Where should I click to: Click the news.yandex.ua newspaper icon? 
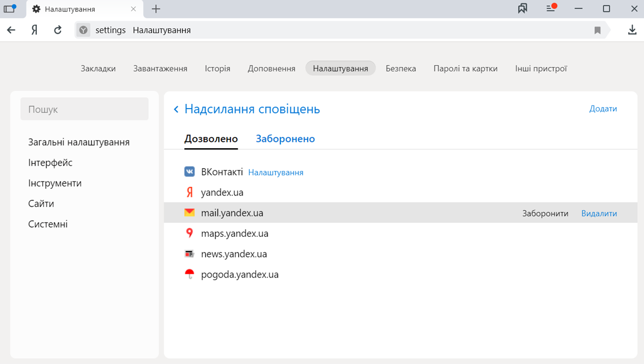[190, 254]
